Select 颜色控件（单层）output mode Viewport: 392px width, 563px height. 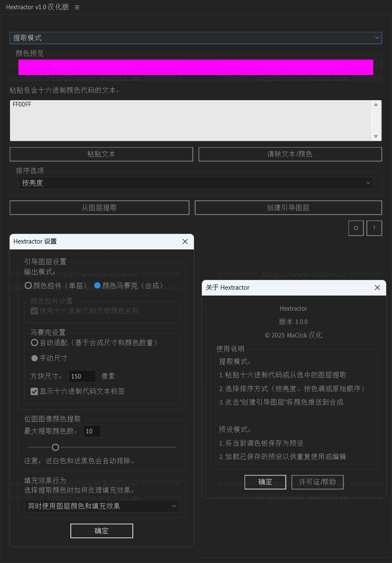coord(28,285)
